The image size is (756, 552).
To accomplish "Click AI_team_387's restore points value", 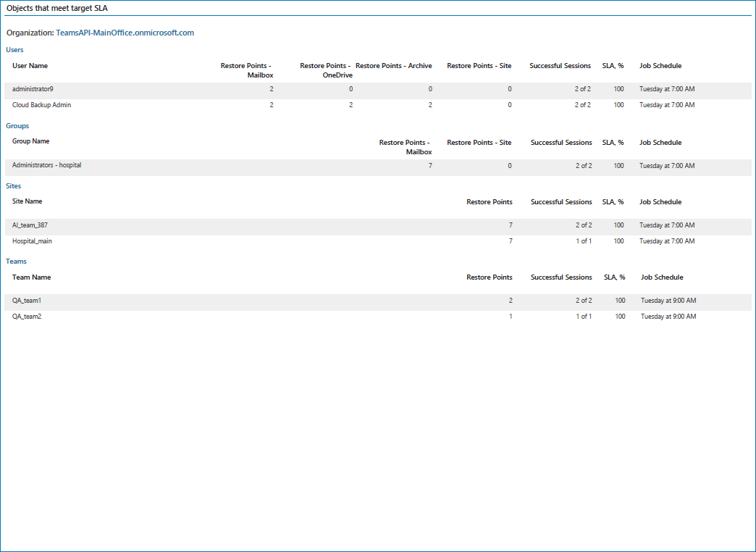I will pos(511,225).
